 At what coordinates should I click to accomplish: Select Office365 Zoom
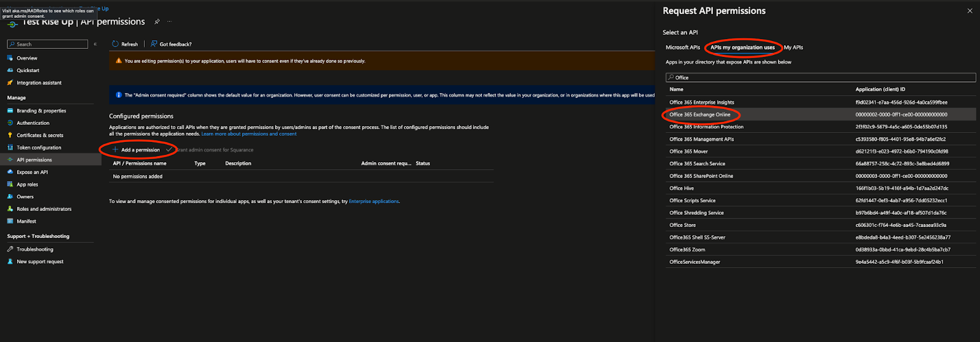[821, 249]
